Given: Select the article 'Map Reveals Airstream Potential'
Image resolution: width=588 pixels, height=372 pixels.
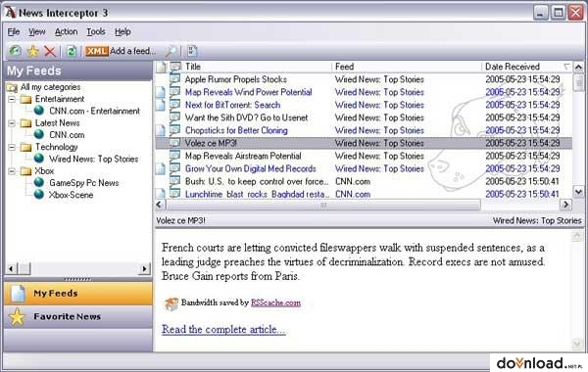Looking at the screenshot, I should pos(364,156).
